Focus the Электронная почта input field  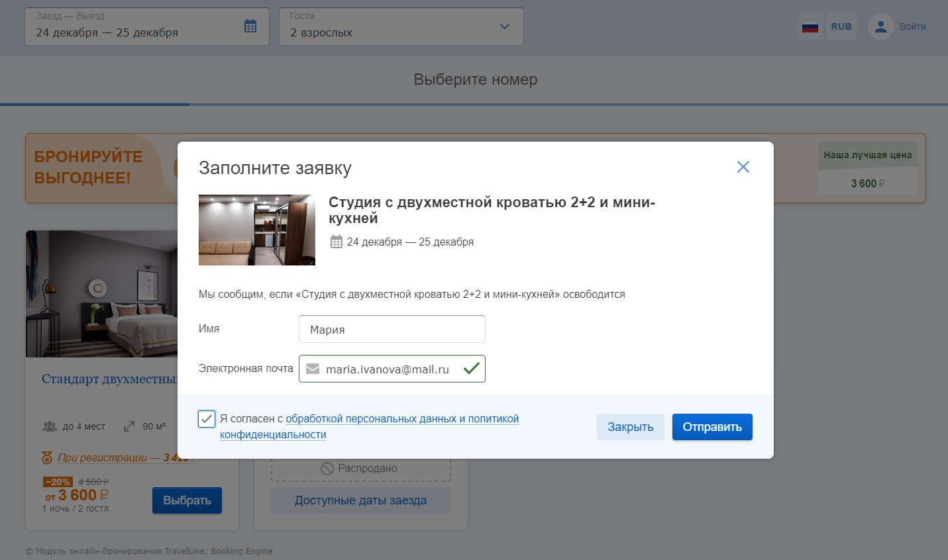click(392, 369)
